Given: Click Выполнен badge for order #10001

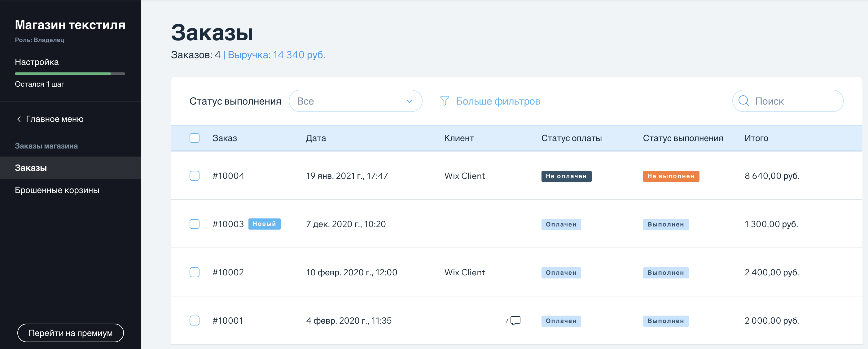Looking at the screenshot, I should pyautogui.click(x=665, y=321).
